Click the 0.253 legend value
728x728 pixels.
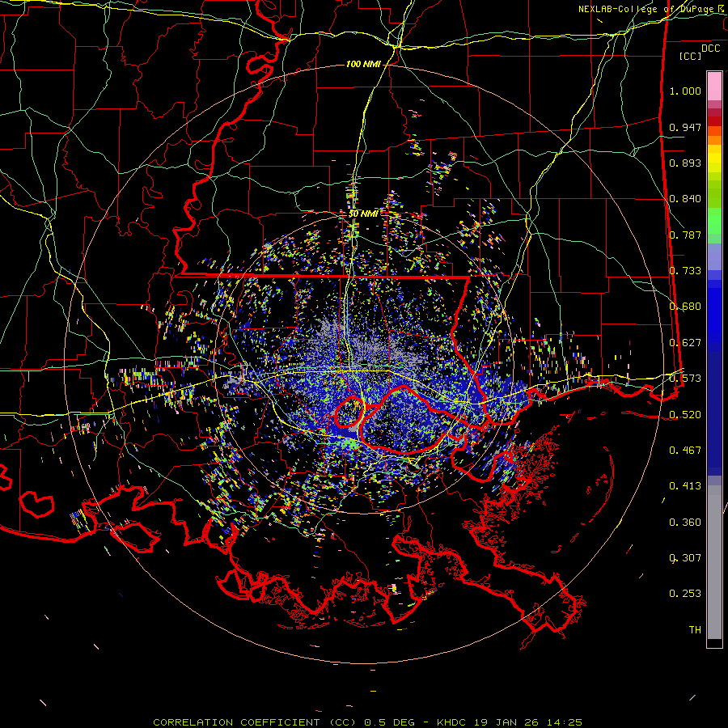pyautogui.click(x=685, y=594)
